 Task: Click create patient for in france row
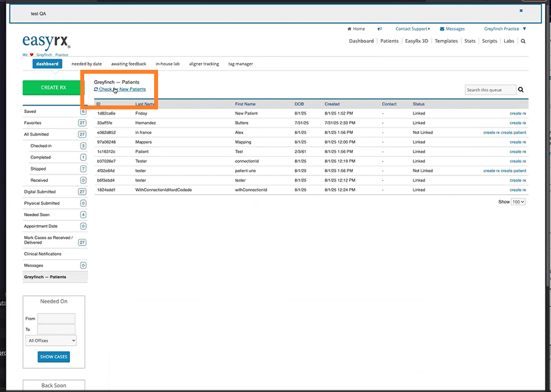pyautogui.click(x=513, y=133)
